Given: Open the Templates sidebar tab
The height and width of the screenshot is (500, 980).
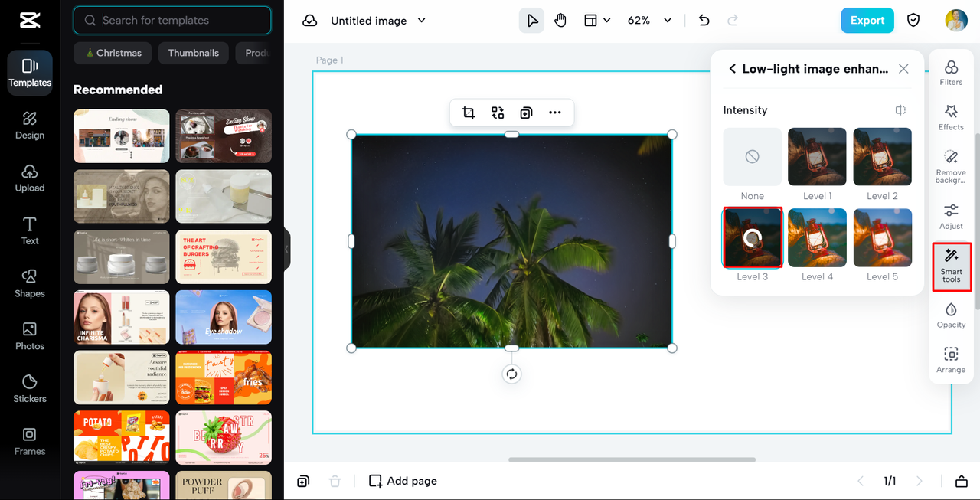Looking at the screenshot, I should pos(30,73).
